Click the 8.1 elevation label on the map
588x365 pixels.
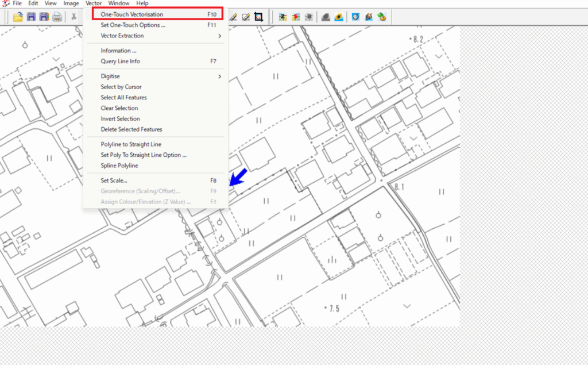(400, 187)
